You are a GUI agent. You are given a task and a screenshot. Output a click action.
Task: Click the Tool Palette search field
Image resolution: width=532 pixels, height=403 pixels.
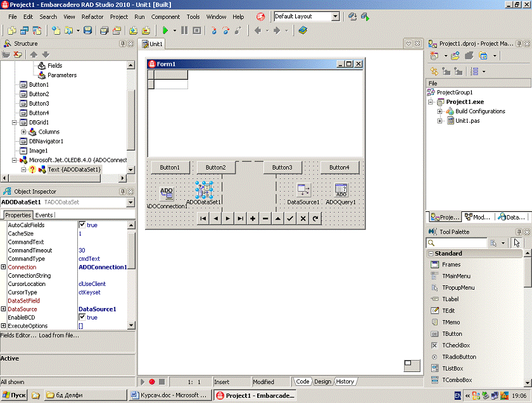click(x=456, y=243)
